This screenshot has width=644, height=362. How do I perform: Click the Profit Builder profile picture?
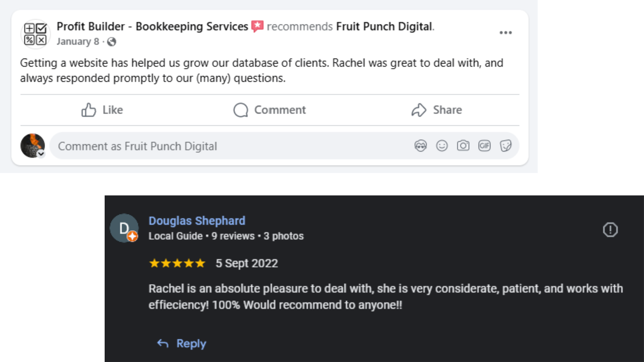pos(36,34)
